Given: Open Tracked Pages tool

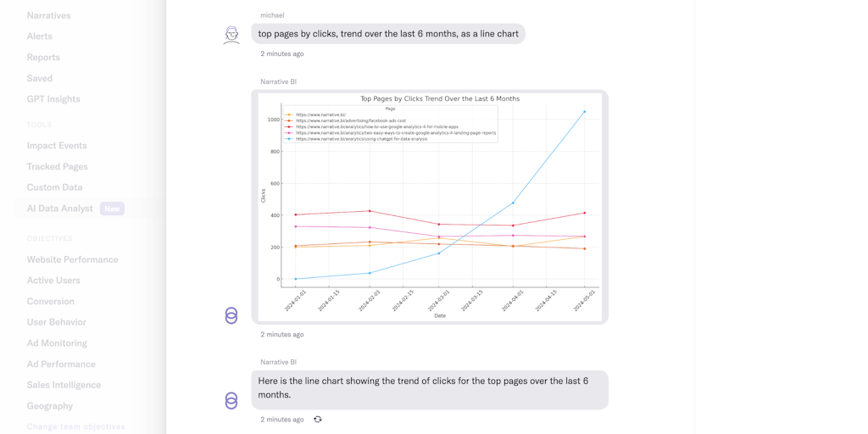Looking at the screenshot, I should point(57,167).
